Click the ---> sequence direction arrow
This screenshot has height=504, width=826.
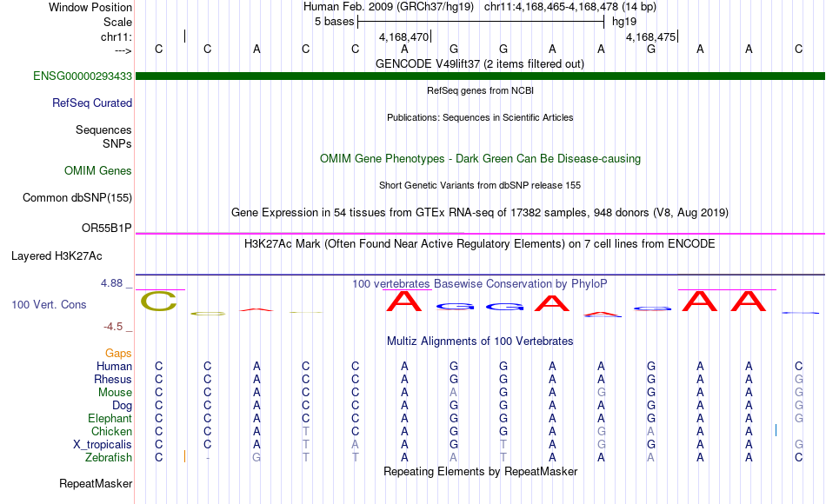click(x=123, y=50)
